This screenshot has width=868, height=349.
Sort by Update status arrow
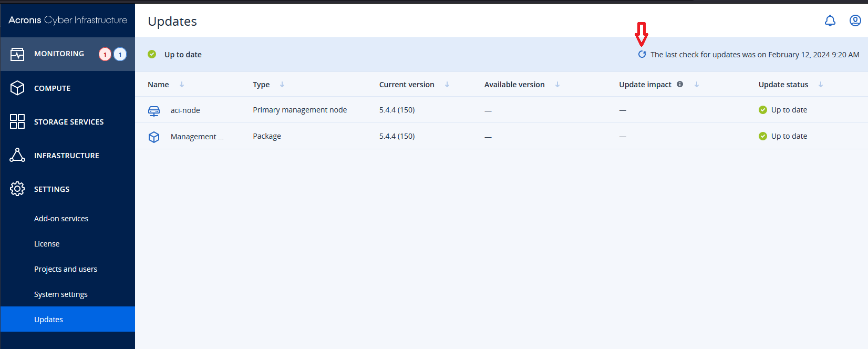(x=821, y=85)
